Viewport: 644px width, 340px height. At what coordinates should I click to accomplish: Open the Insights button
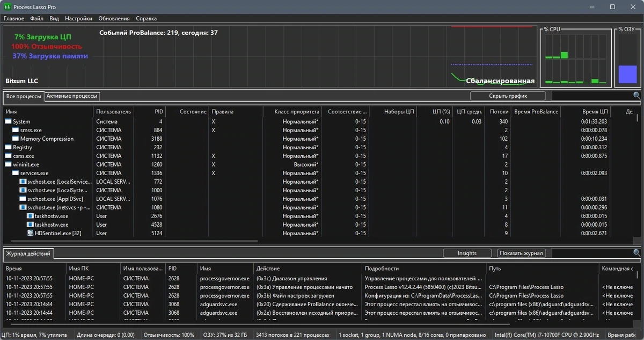[x=467, y=253]
